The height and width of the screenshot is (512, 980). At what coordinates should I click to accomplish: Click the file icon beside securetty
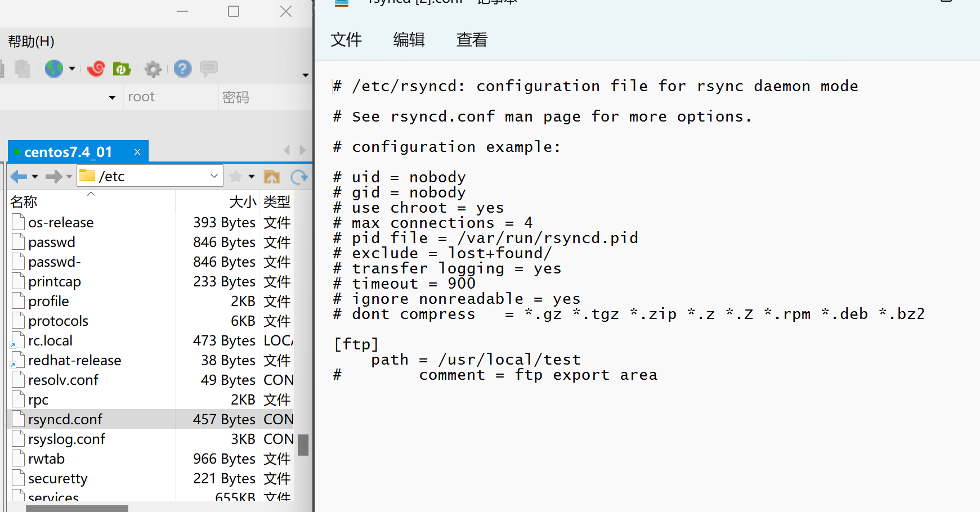tap(19, 478)
